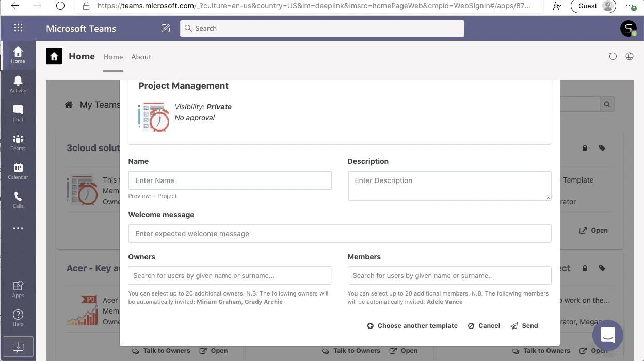Open Calls in the left rail
644x361 pixels.
point(18,200)
